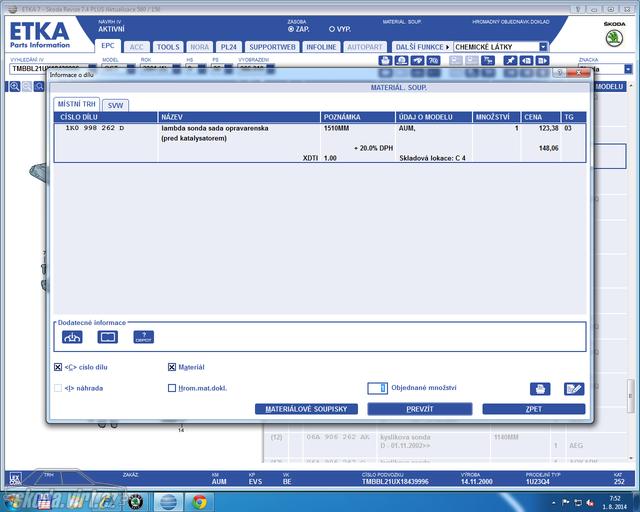The width and height of the screenshot is (640, 512).
Task: Open the MODEL dropdown arrow
Action: [131, 69]
